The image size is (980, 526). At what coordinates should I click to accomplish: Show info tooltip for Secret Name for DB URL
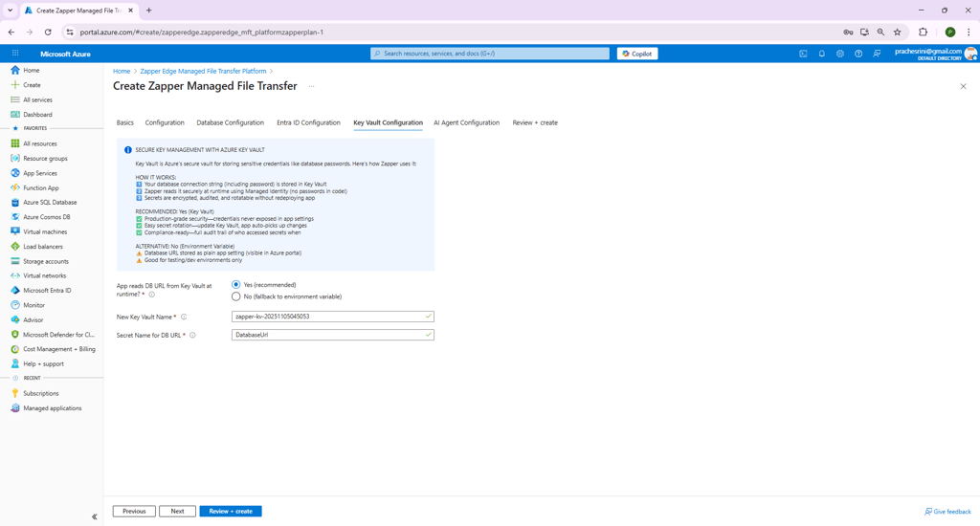(x=192, y=336)
